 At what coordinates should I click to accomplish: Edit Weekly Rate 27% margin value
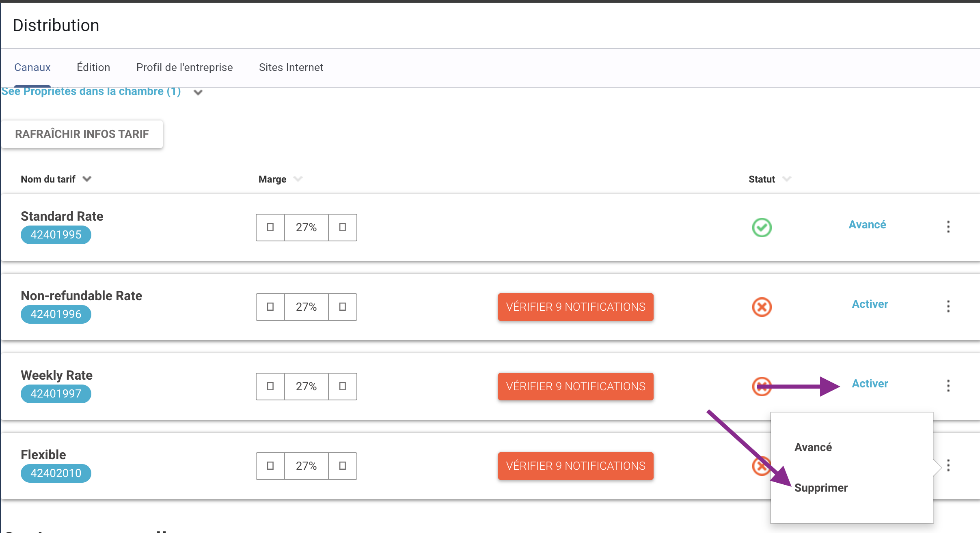click(307, 386)
